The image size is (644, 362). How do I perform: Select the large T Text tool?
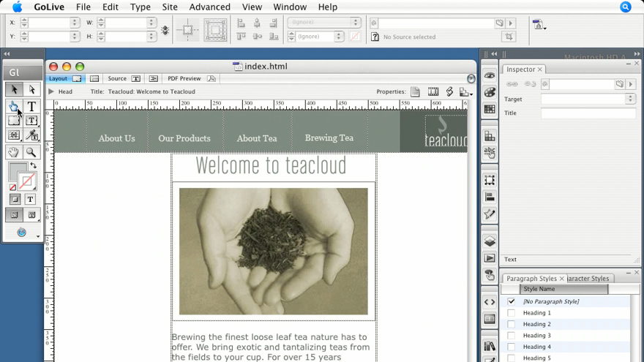[x=31, y=106]
